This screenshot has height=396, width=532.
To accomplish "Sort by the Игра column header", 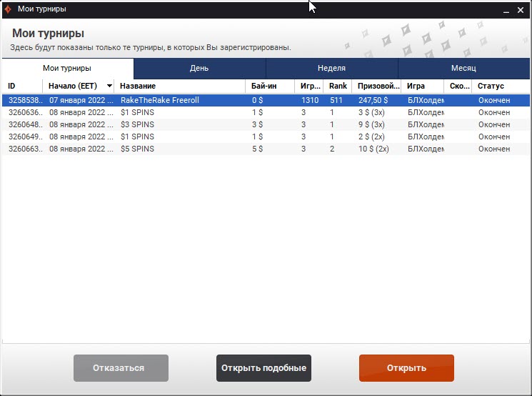I will (423, 86).
